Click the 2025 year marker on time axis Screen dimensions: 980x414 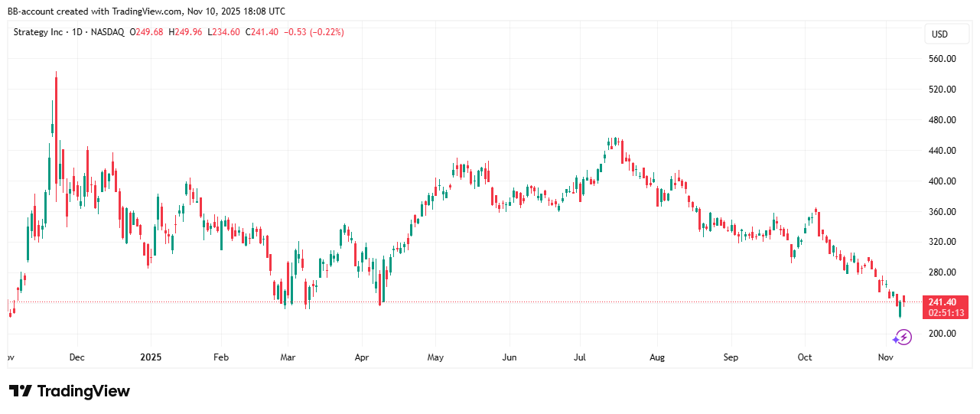tap(151, 357)
